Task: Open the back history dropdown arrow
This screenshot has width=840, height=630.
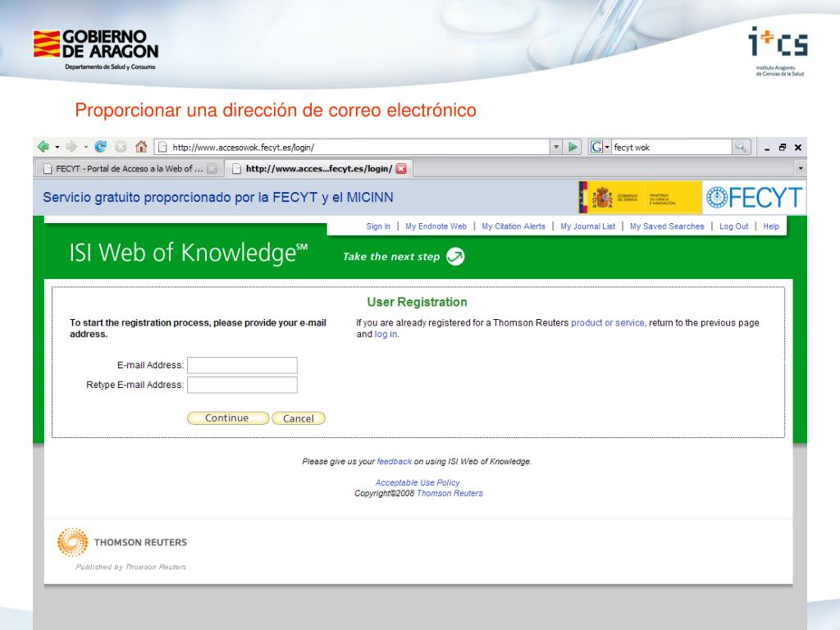Action: pyautogui.click(x=57, y=147)
